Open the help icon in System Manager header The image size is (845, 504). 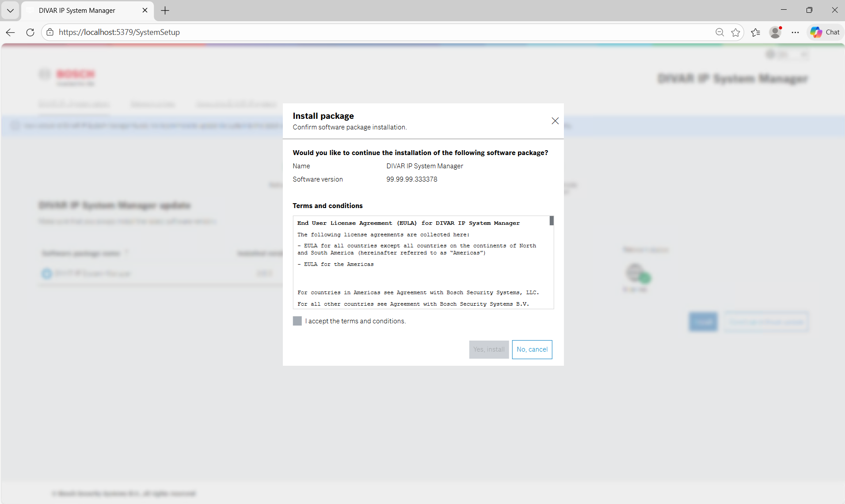point(771,54)
